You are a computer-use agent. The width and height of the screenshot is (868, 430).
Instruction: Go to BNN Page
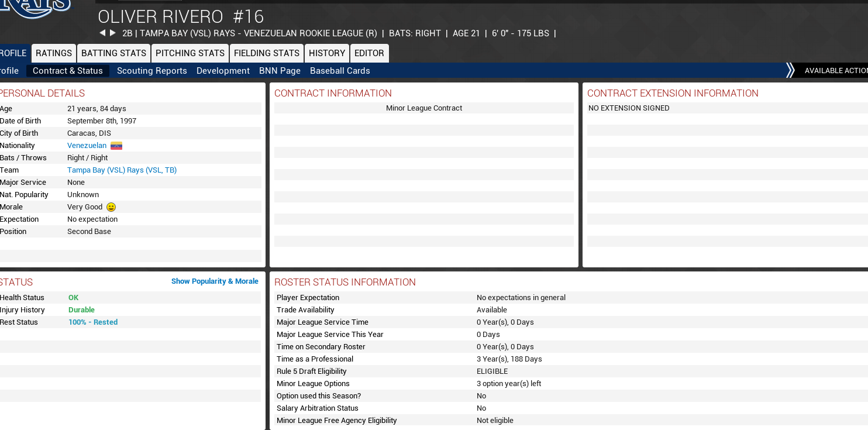click(x=280, y=71)
